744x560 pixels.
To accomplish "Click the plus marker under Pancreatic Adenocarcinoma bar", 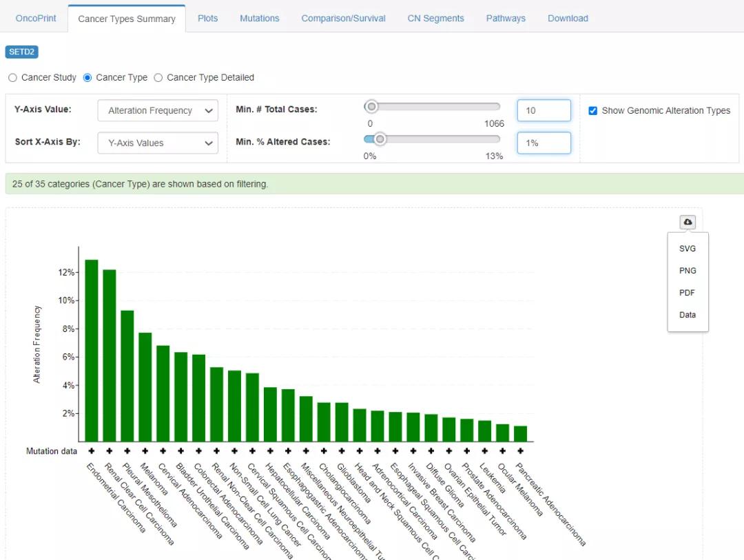I will (x=520, y=451).
